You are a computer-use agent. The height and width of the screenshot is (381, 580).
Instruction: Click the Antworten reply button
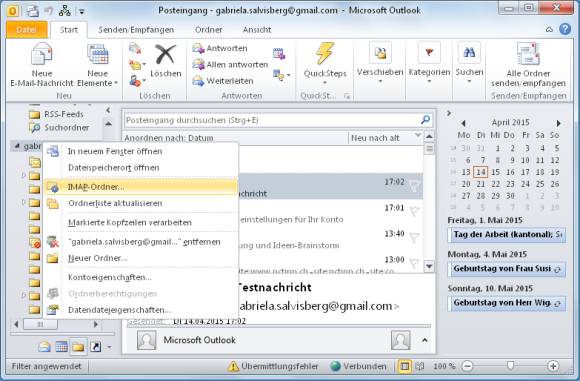pos(220,48)
